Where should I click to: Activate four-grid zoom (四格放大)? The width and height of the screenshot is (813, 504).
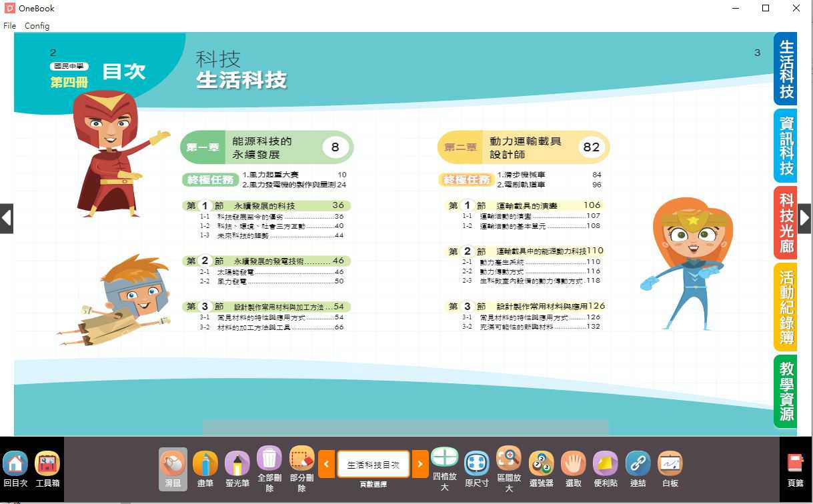(444, 469)
